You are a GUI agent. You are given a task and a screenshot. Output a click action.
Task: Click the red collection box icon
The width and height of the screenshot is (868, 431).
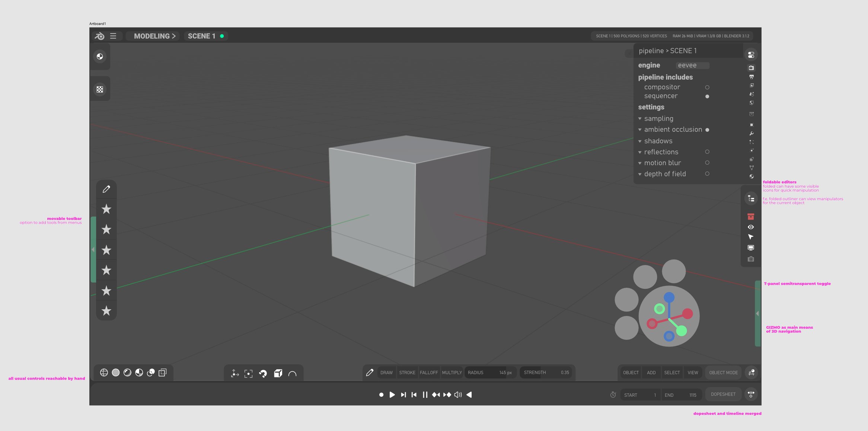point(751,217)
